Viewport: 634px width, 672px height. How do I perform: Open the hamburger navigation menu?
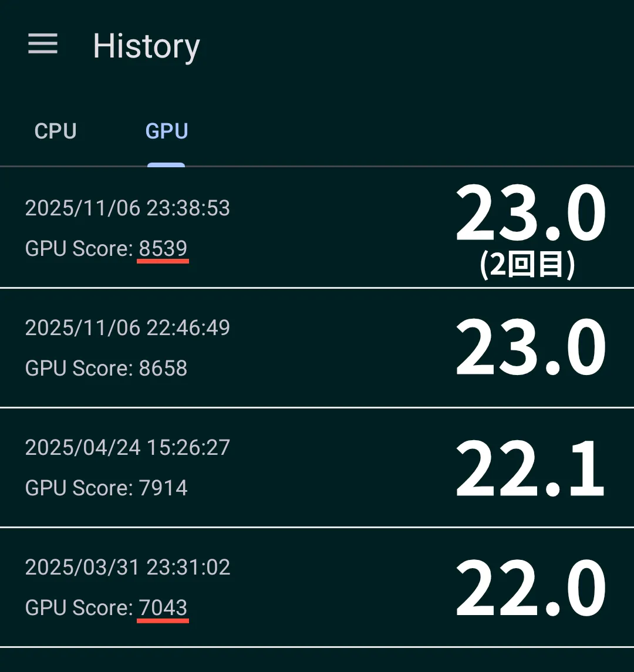coord(43,44)
